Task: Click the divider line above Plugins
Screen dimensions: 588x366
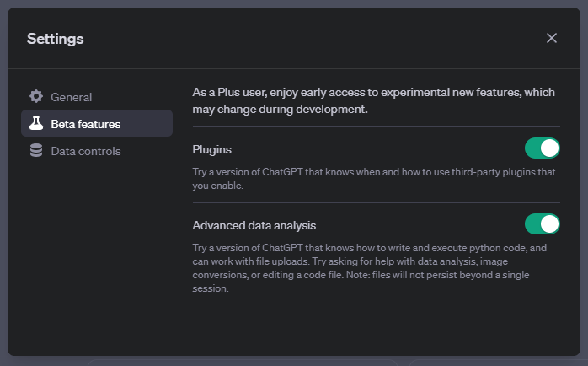Action: [x=376, y=127]
